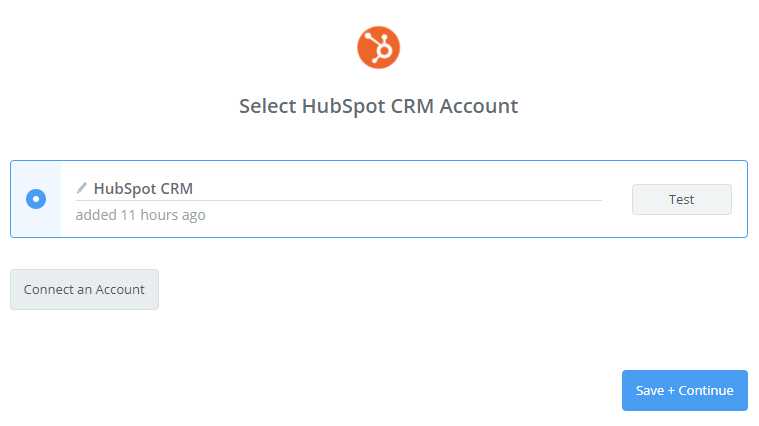Continue with the blue Save button
Screen dimensions: 759x426
[684, 390]
